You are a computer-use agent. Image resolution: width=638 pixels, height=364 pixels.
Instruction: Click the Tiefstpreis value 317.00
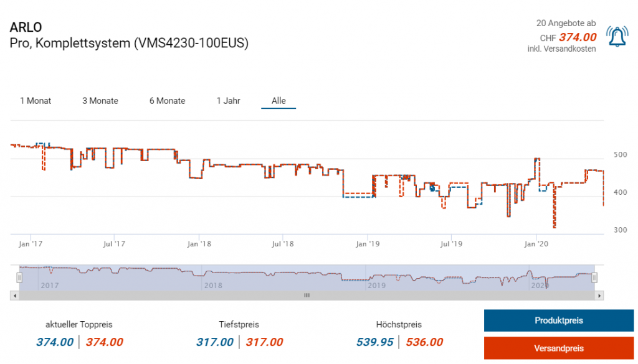pyautogui.click(x=216, y=342)
